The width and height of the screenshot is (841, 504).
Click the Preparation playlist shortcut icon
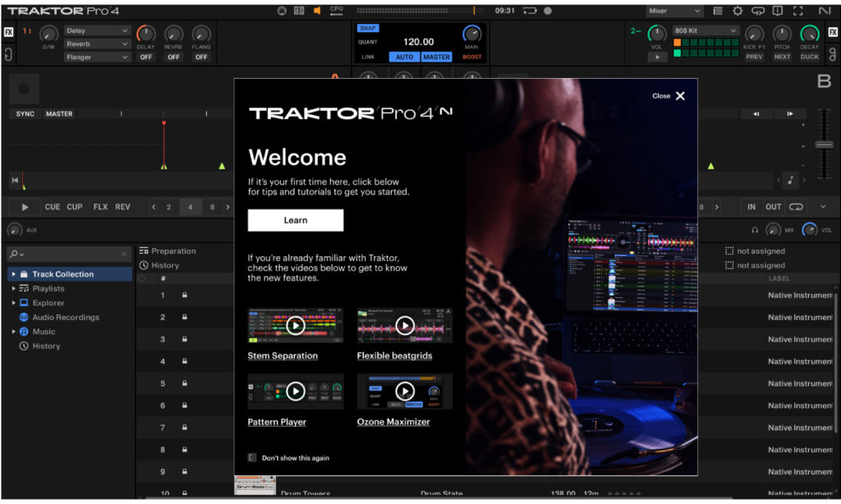(x=144, y=251)
